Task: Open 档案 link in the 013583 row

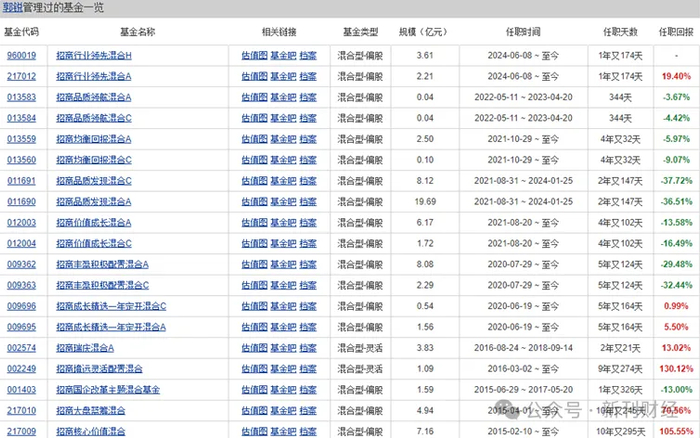Action: [x=308, y=97]
